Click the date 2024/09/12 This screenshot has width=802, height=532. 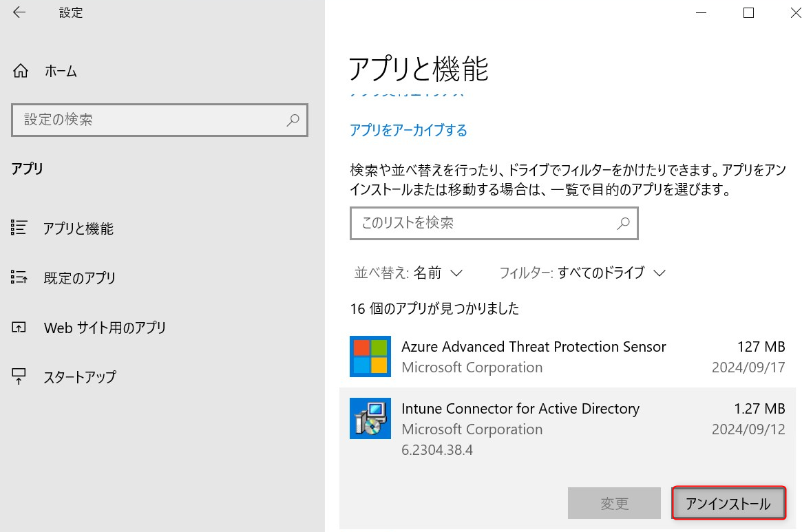[749, 429]
